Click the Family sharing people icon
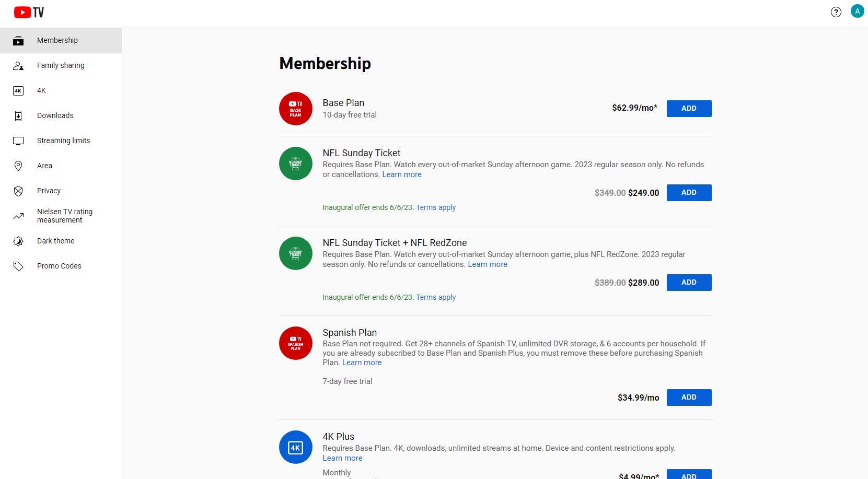Screen dimensions: 868x479 [x=18, y=66]
